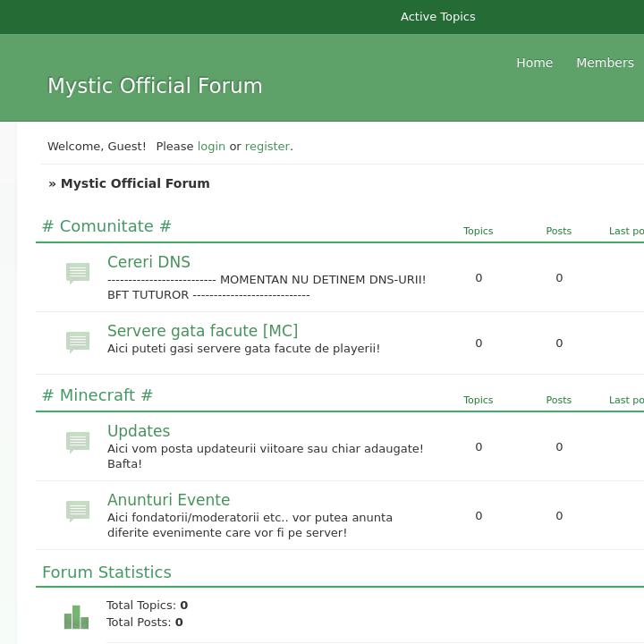
Task: Click the Cereri DNS board speech-bubble icon
Action: 78,273
